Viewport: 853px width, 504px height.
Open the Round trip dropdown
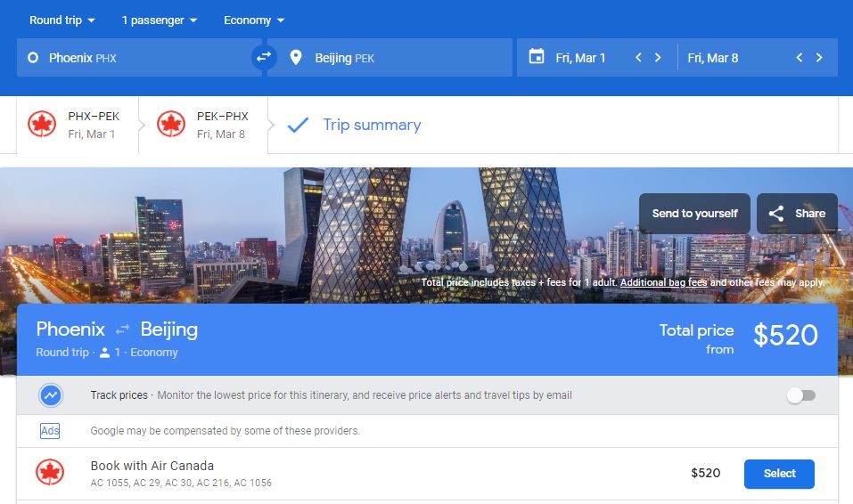tap(62, 20)
